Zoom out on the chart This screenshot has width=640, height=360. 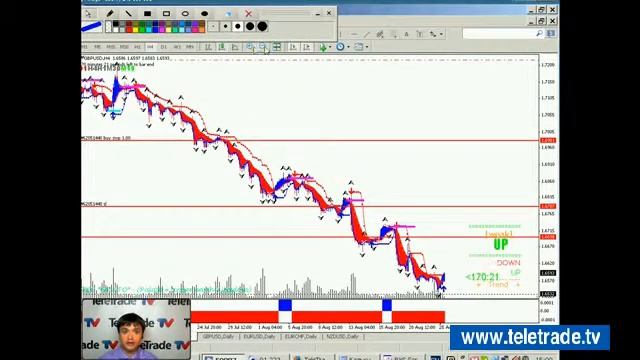262,47
